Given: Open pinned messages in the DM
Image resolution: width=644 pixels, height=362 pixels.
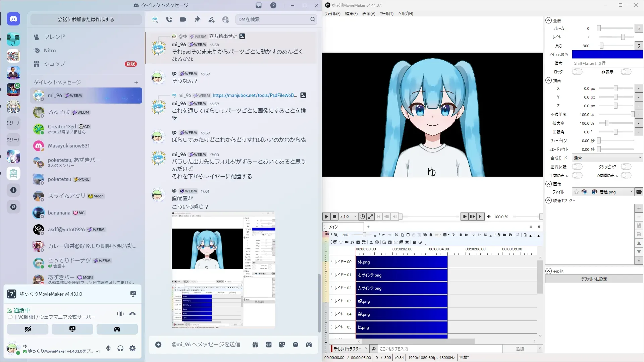Looking at the screenshot, I should [x=197, y=19].
